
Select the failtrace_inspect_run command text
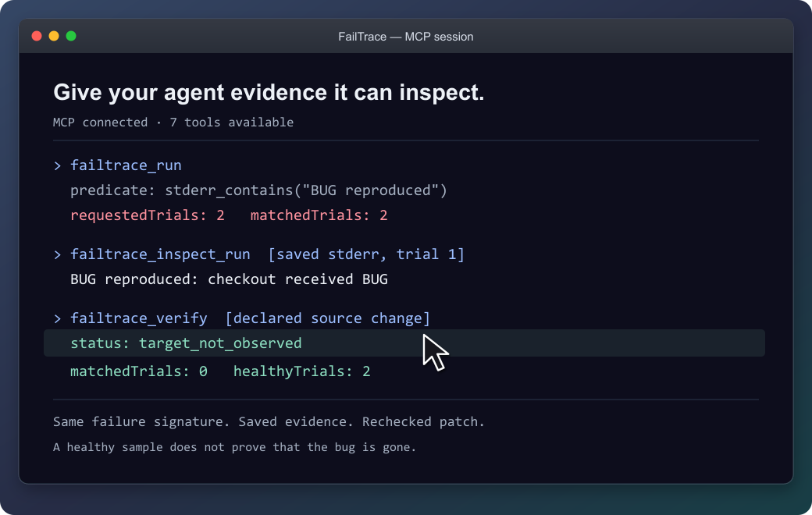coord(160,254)
